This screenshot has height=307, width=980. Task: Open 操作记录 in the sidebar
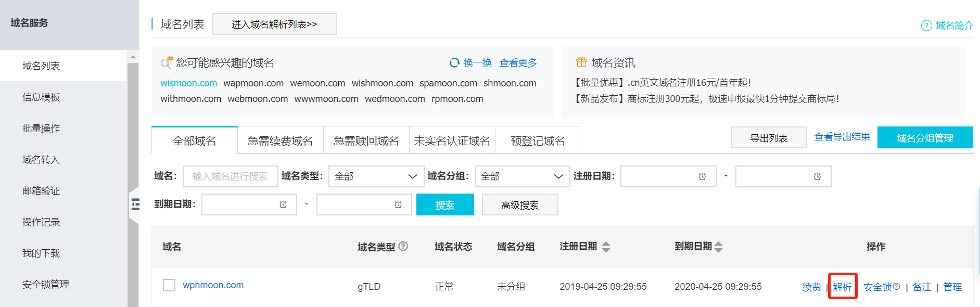(x=63, y=222)
